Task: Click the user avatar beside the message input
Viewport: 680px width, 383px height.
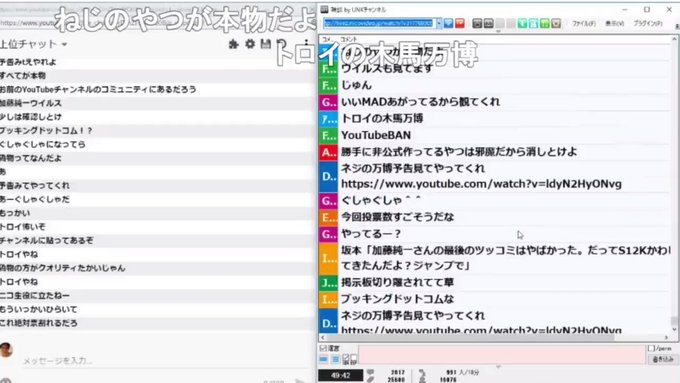Action: tap(6, 350)
